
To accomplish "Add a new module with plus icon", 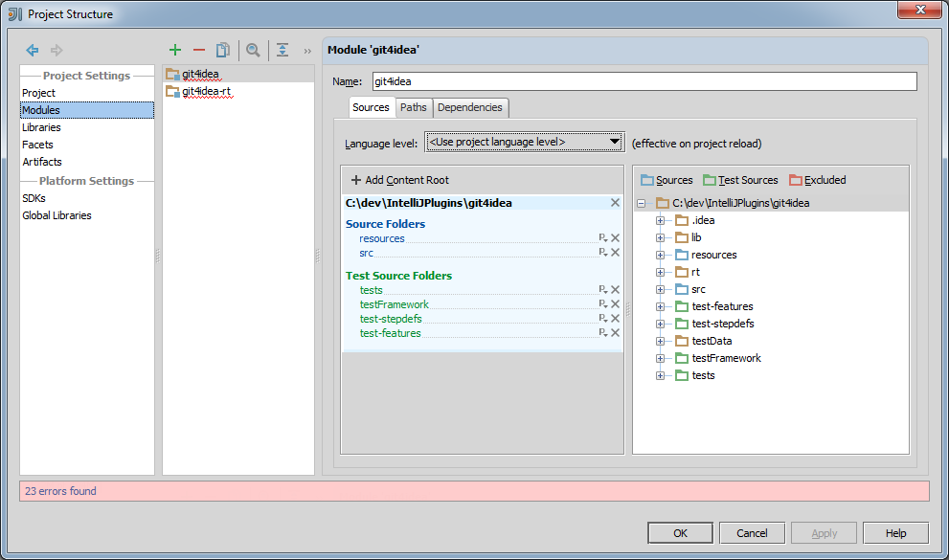I will click(175, 50).
